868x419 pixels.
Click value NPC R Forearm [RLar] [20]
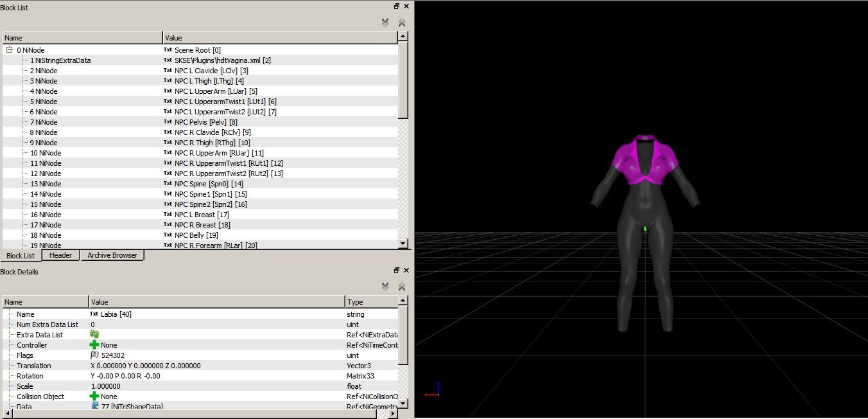pyautogui.click(x=216, y=245)
